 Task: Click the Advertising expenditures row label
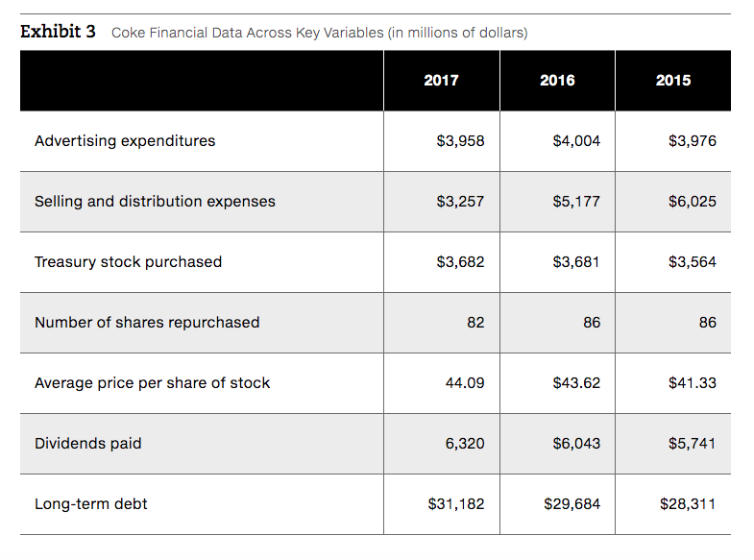(125, 141)
